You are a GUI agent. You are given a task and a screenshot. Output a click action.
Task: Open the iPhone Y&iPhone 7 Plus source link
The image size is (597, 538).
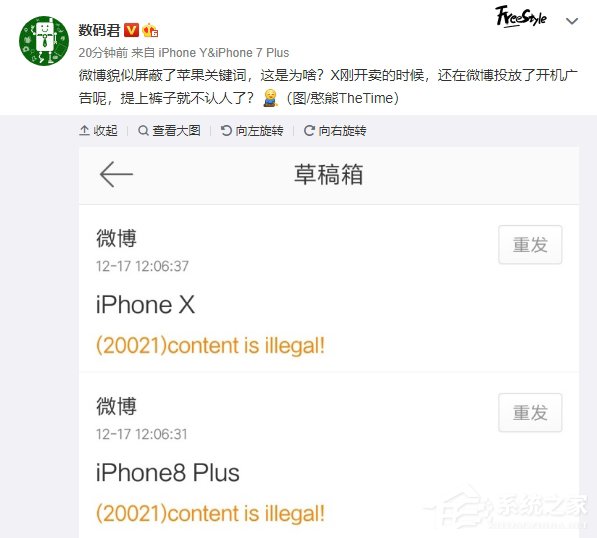[223, 53]
